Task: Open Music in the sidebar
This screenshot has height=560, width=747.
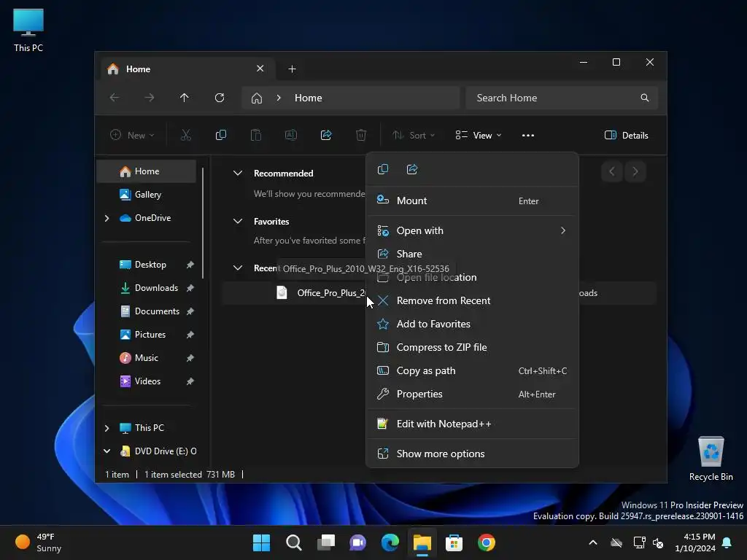Action: click(146, 357)
